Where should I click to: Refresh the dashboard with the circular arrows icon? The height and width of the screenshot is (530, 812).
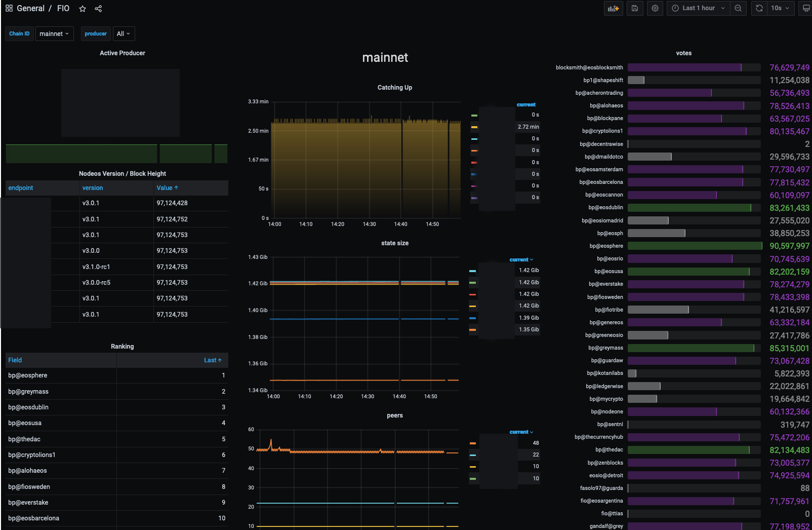point(759,9)
